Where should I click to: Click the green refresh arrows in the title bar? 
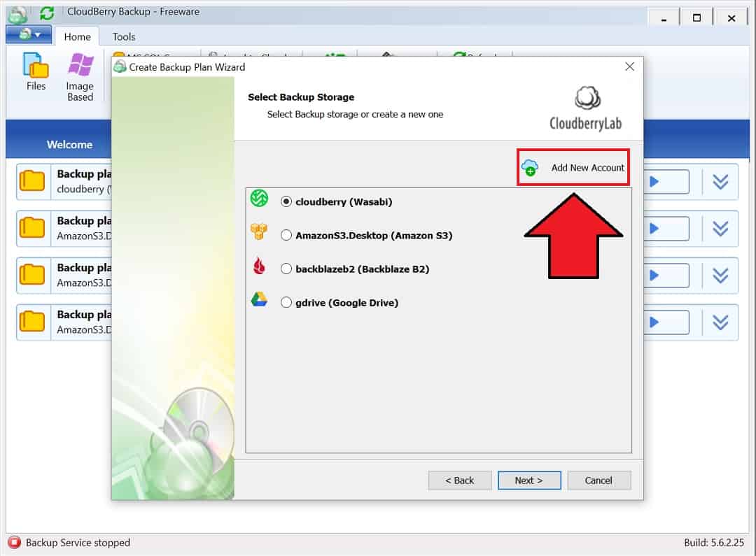coord(47,13)
